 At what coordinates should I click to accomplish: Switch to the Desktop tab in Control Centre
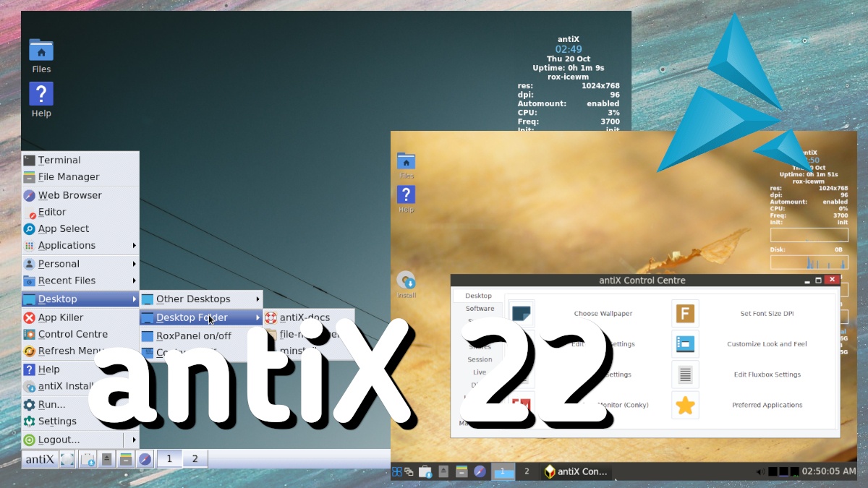coord(478,296)
